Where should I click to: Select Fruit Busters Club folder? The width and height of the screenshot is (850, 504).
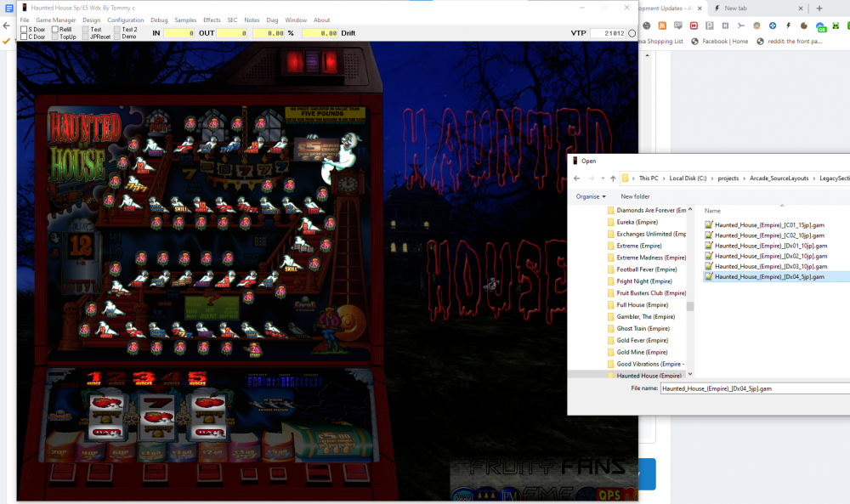(647, 293)
